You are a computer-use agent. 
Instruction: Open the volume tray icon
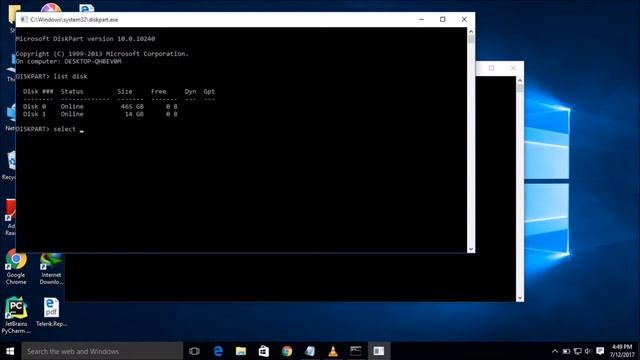(x=588, y=351)
